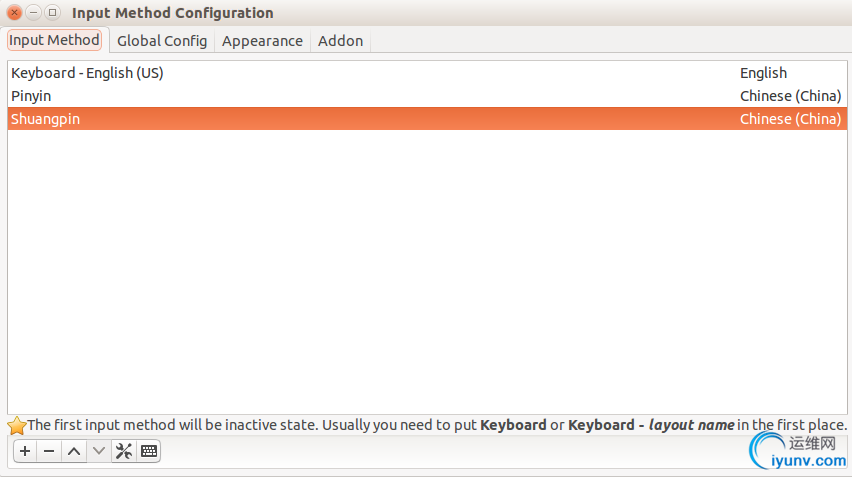The height and width of the screenshot is (477, 852).
Task: Click the English language label in list
Action: point(763,73)
